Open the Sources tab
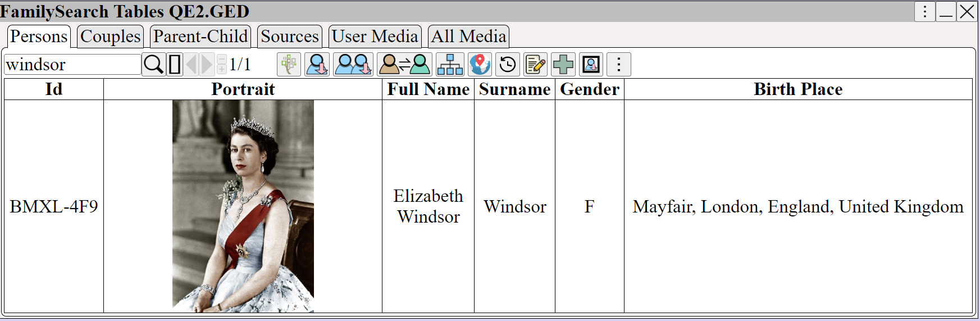The image size is (980, 321). pos(290,37)
